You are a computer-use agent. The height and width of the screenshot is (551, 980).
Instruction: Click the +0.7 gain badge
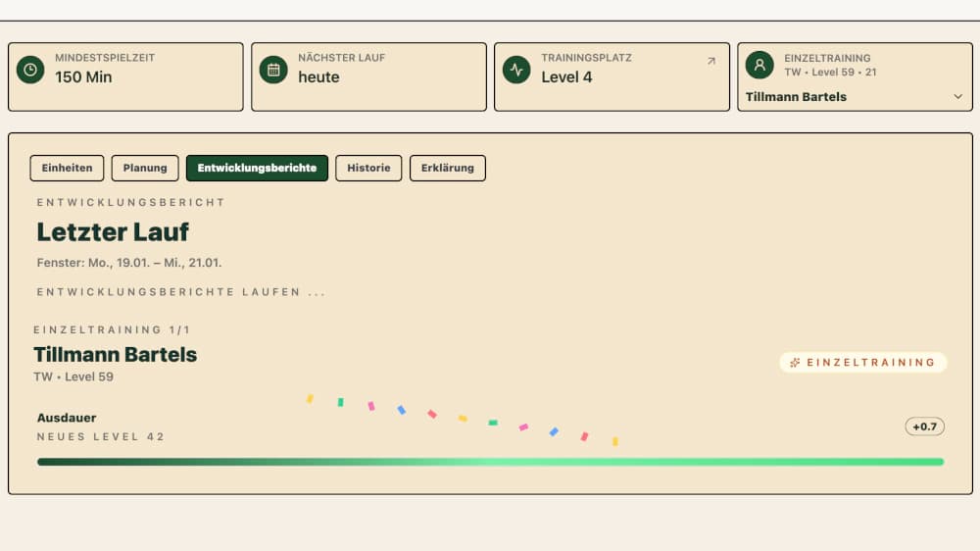click(x=924, y=426)
